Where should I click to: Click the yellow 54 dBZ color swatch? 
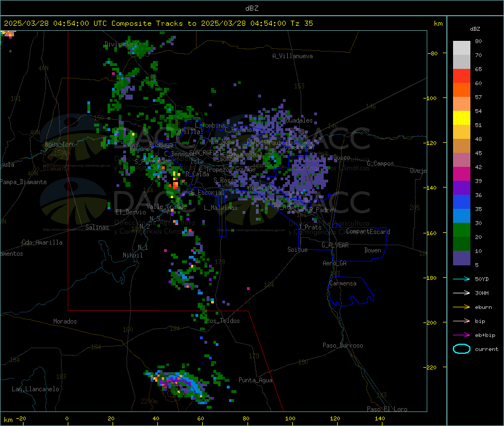pos(461,118)
